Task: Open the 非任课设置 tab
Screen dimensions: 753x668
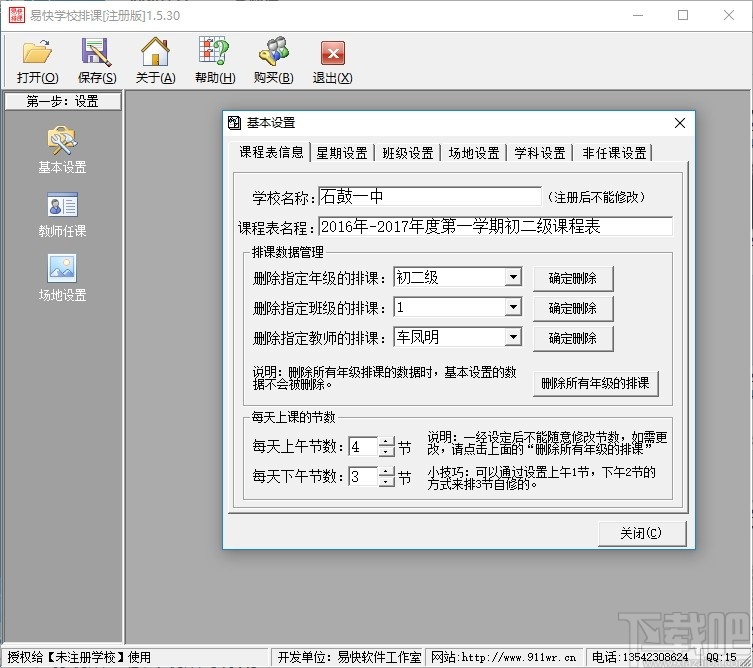Action: (x=614, y=153)
